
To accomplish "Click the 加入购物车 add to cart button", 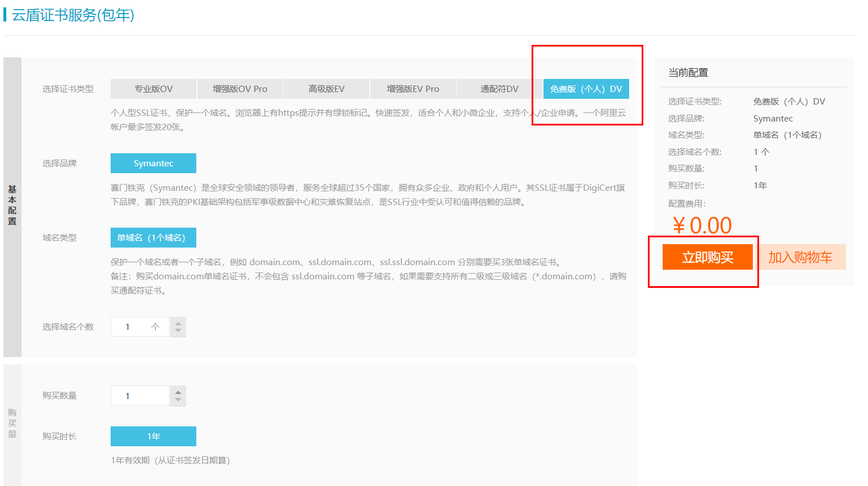I will (800, 257).
